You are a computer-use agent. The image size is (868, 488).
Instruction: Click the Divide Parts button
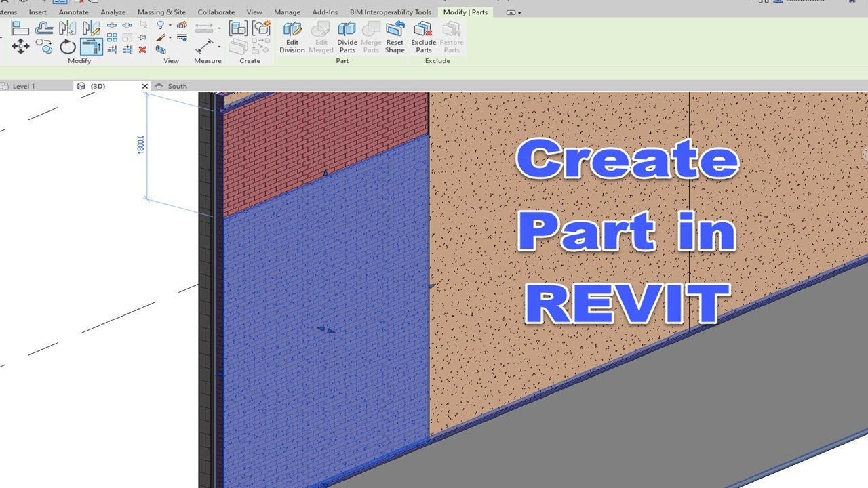(x=347, y=37)
